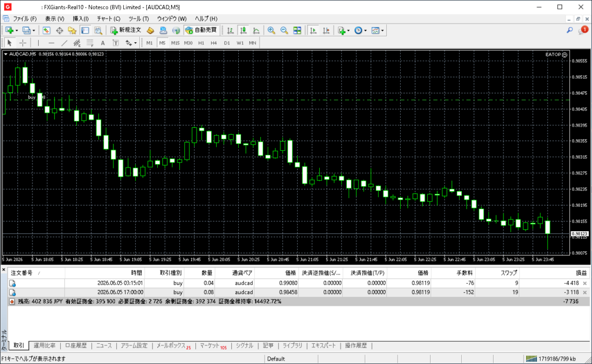
Task: Click the cloud virtual hosting icon
Action: point(163,31)
